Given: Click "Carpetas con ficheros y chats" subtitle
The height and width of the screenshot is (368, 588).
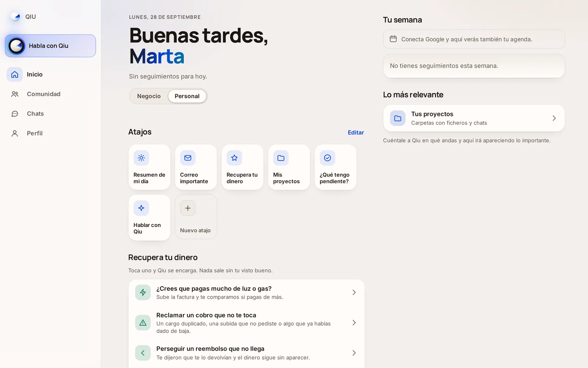Looking at the screenshot, I should click(449, 123).
